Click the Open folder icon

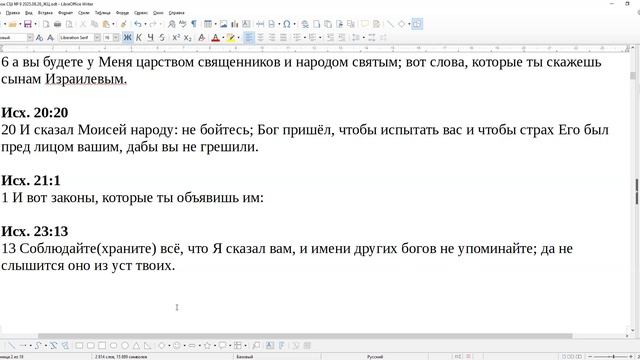13,24
